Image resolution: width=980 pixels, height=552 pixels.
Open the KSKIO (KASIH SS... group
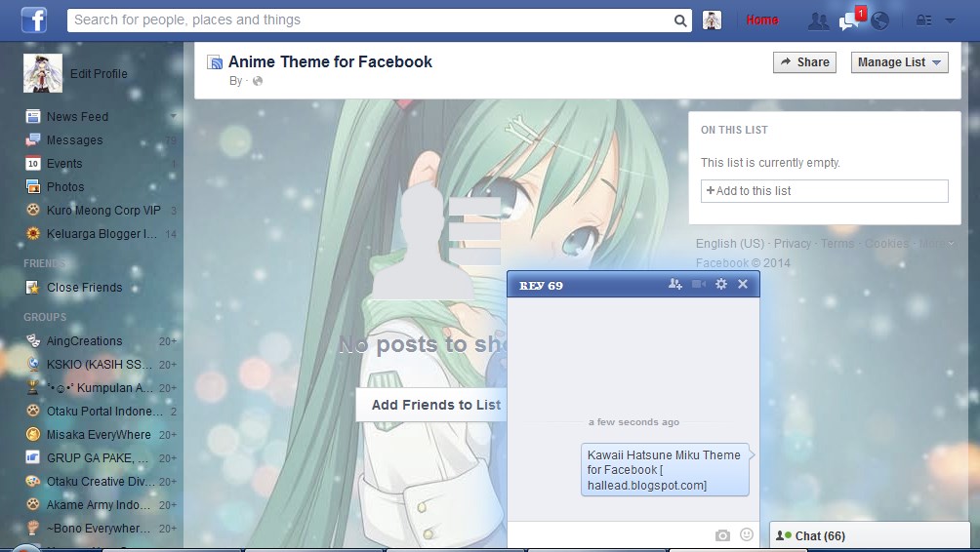tap(100, 364)
